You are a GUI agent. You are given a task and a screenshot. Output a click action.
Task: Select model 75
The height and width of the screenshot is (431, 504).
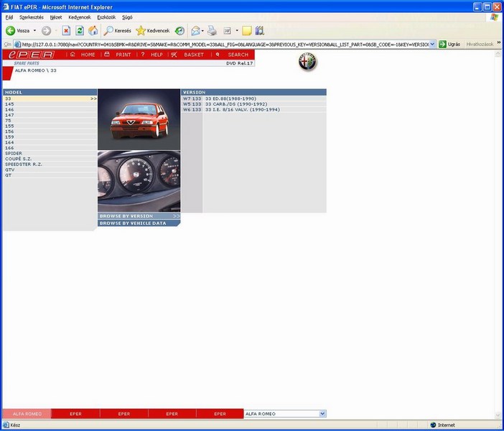click(x=50, y=121)
